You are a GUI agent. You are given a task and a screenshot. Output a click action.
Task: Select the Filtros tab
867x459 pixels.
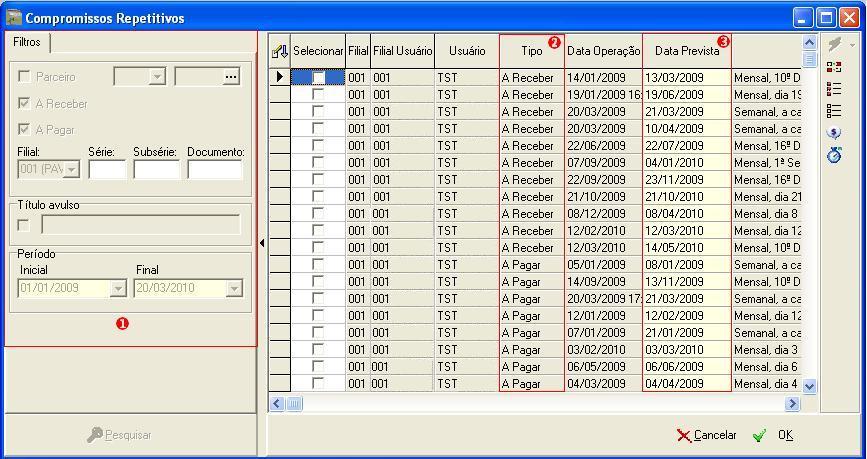pyautogui.click(x=27, y=43)
